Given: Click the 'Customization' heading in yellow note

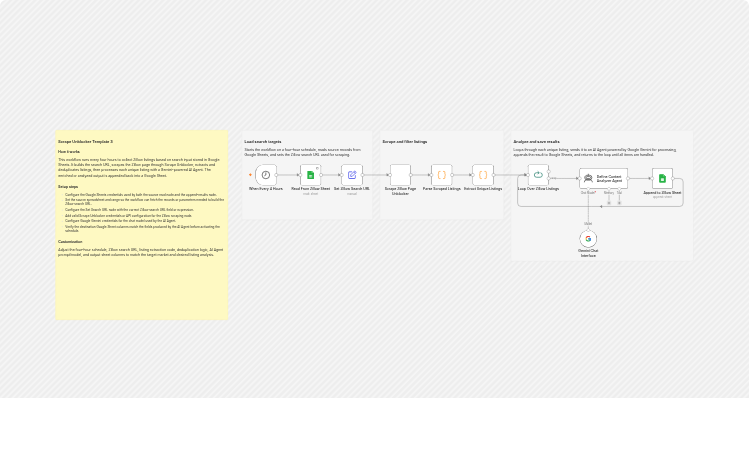Looking at the screenshot, I should point(70,242).
